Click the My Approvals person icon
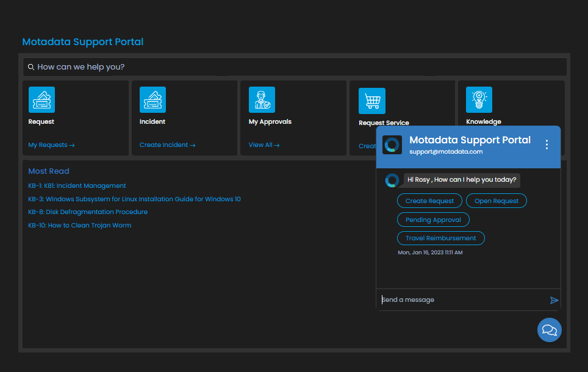Image resolution: width=588 pixels, height=372 pixels. coord(262,100)
